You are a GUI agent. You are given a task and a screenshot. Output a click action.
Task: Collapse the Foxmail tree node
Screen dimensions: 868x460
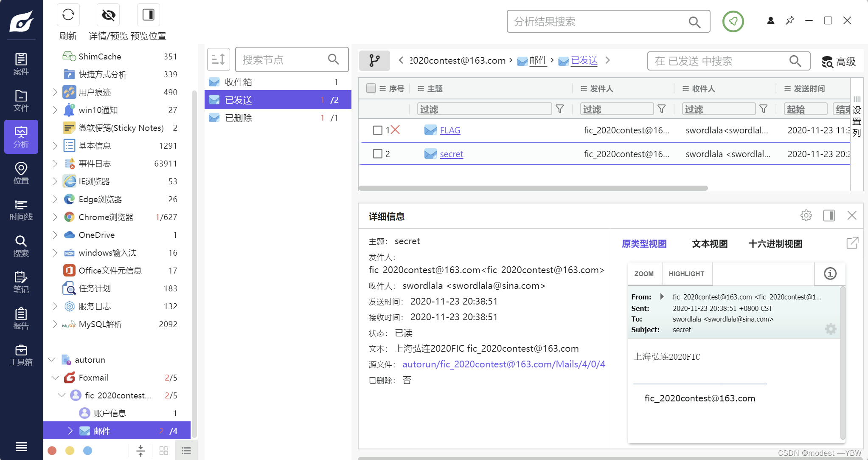point(55,378)
